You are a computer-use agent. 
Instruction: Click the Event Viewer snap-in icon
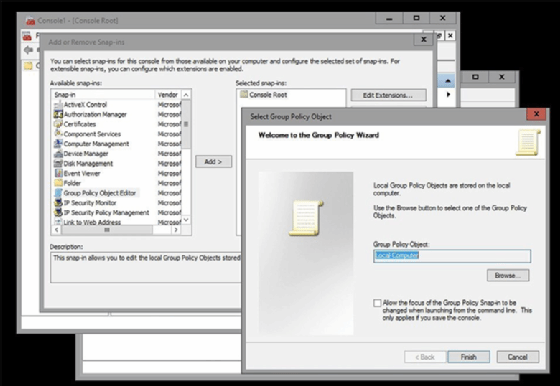pos(58,173)
